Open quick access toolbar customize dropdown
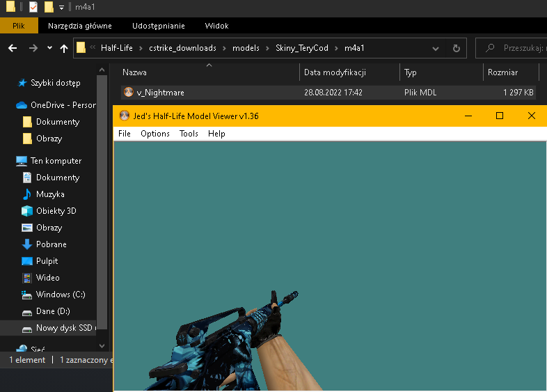 click(x=61, y=8)
